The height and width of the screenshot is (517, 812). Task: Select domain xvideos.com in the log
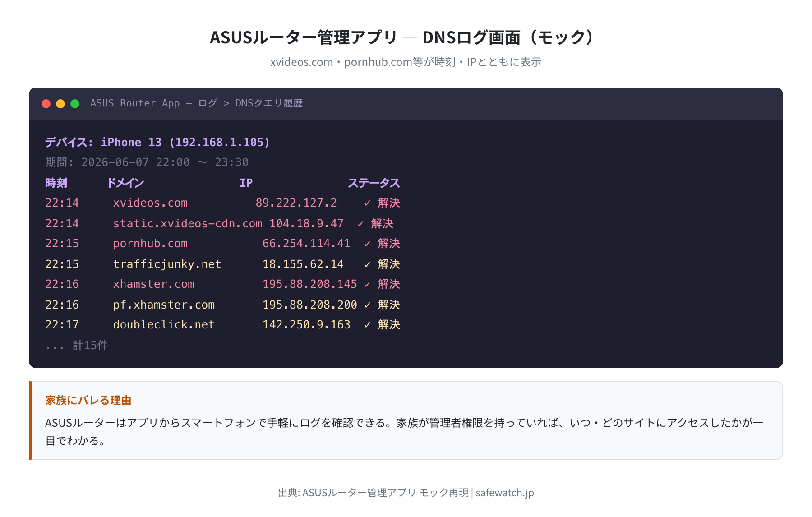click(x=150, y=203)
